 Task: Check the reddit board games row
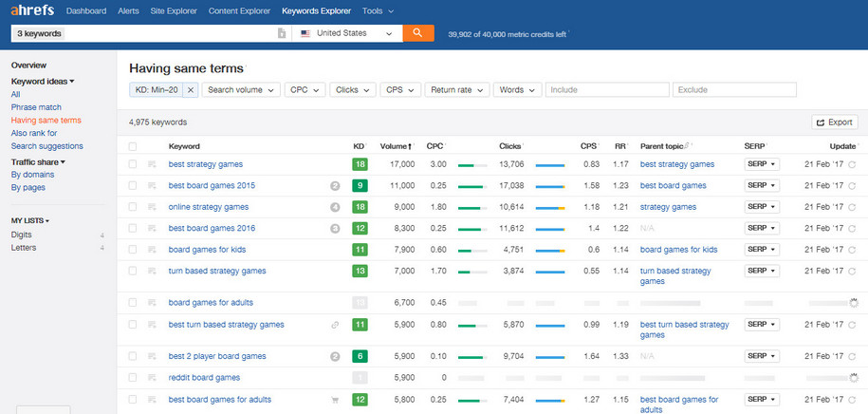pos(132,377)
